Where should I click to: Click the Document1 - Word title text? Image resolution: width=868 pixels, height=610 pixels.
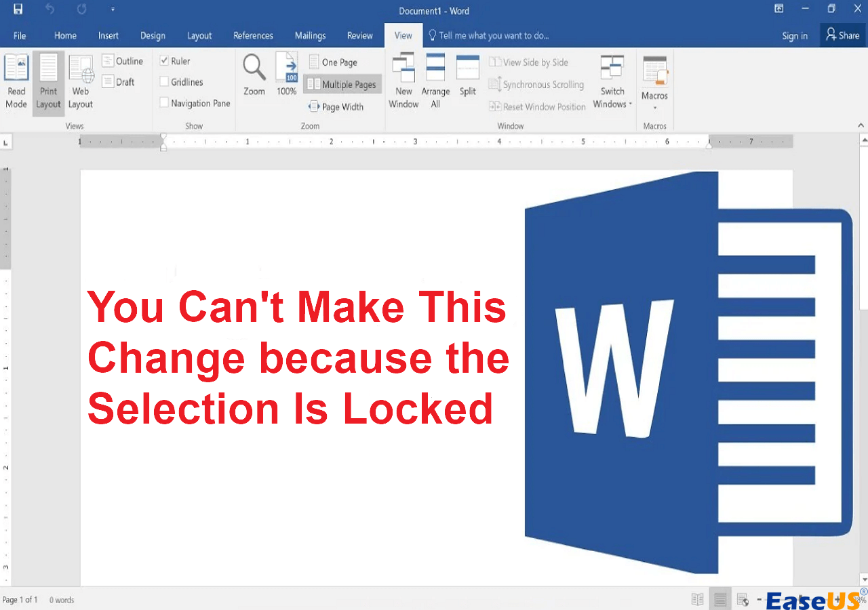(434, 11)
